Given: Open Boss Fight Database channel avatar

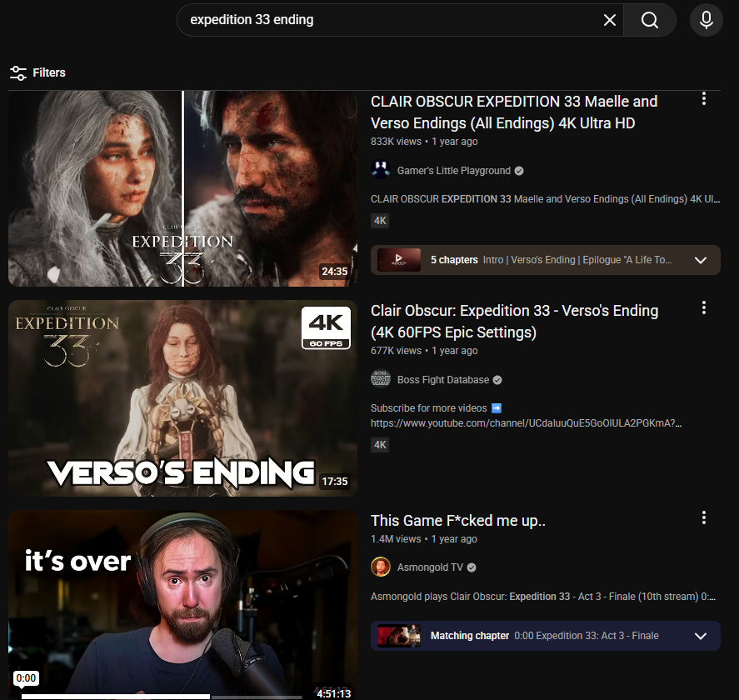Looking at the screenshot, I should click(381, 379).
